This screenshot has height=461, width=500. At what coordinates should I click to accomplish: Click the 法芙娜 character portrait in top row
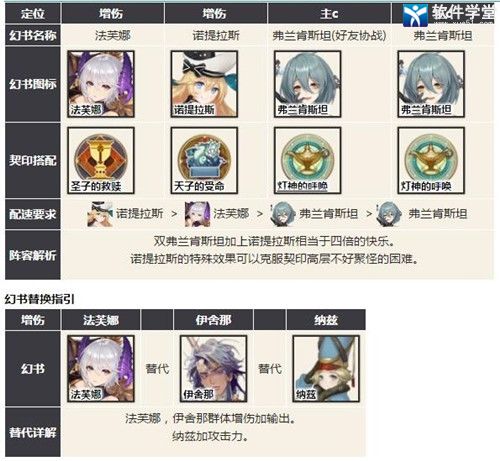[x=101, y=84]
